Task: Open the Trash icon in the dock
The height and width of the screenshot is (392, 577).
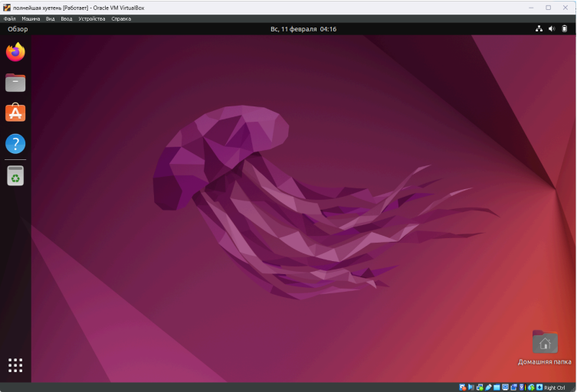Action: pyautogui.click(x=15, y=175)
